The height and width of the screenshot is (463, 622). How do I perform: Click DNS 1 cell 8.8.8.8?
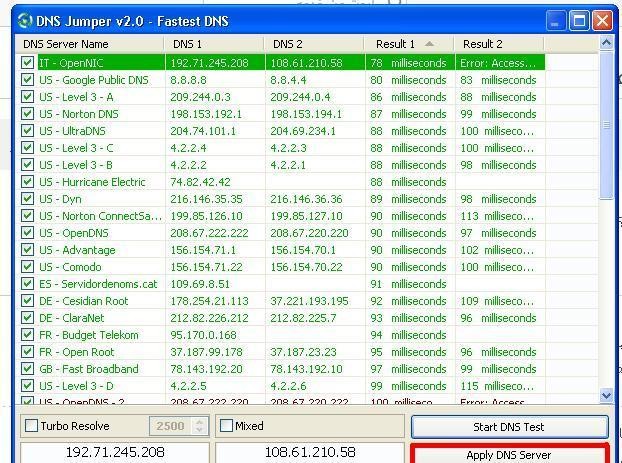(188, 80)
